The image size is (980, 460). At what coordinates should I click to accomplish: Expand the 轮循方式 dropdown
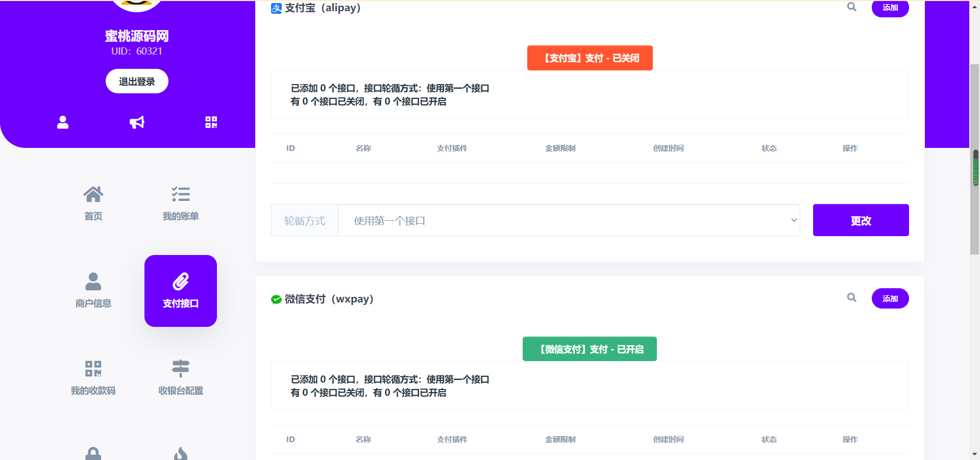click(x=569, y=220)
